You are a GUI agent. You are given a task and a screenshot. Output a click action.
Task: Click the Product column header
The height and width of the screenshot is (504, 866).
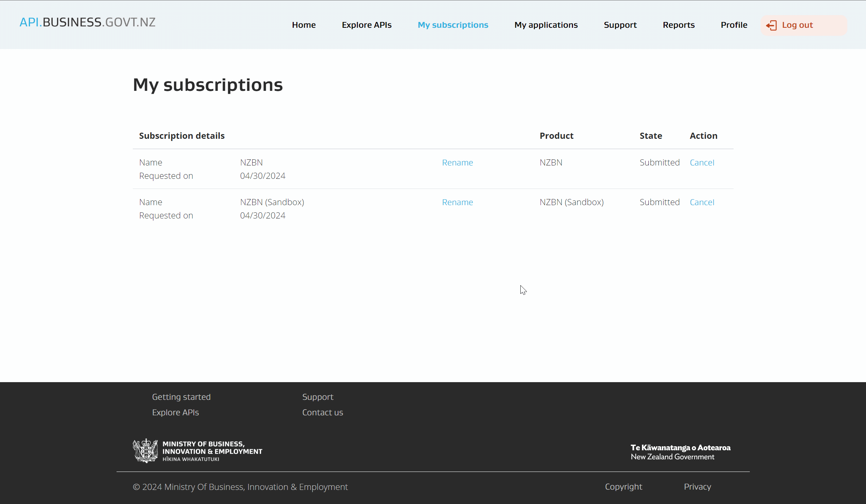click(x=556, y=136)
